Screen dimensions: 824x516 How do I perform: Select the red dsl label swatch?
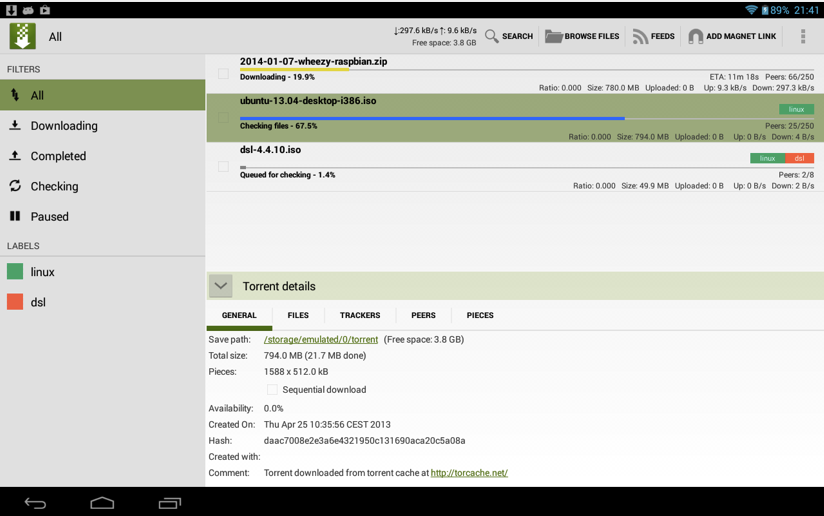(x=15, y=302)
